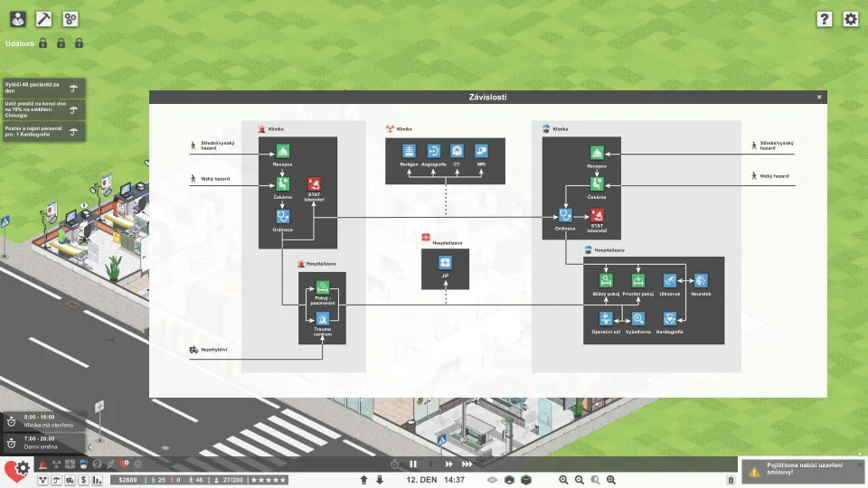Pause the game simulation
868x488 pixels.
click(413, 465)
